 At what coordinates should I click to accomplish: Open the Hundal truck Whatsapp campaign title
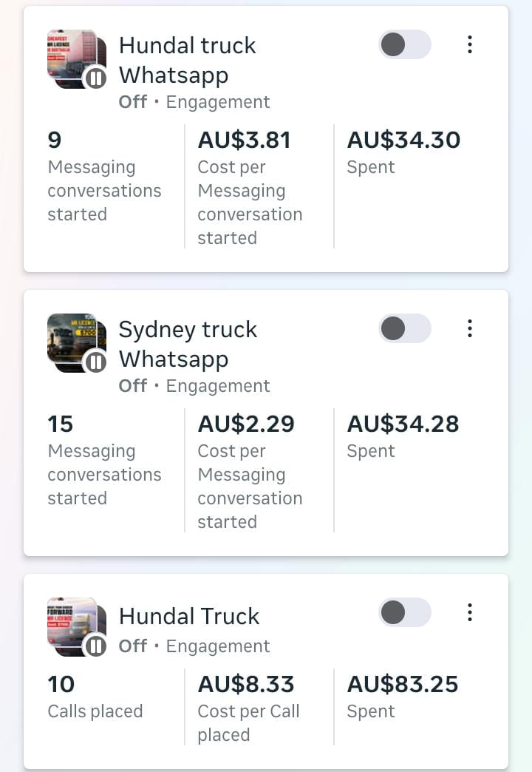pos(188,60)
